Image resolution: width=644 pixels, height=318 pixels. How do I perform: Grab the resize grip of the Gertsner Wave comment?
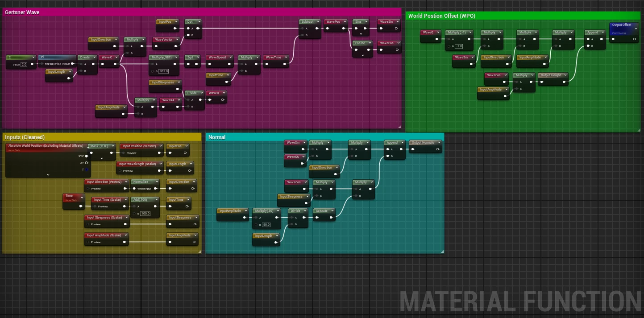pyautogui.click(x=399, y=127)
